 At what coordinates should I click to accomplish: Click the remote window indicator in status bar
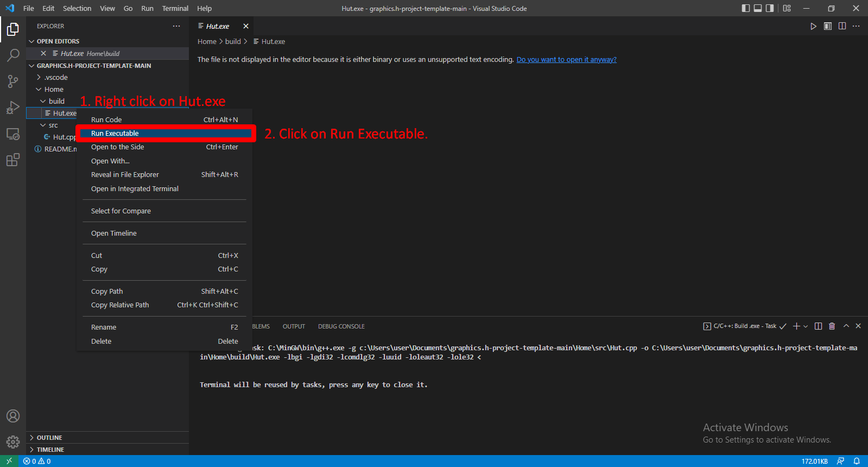coord(9,461)
